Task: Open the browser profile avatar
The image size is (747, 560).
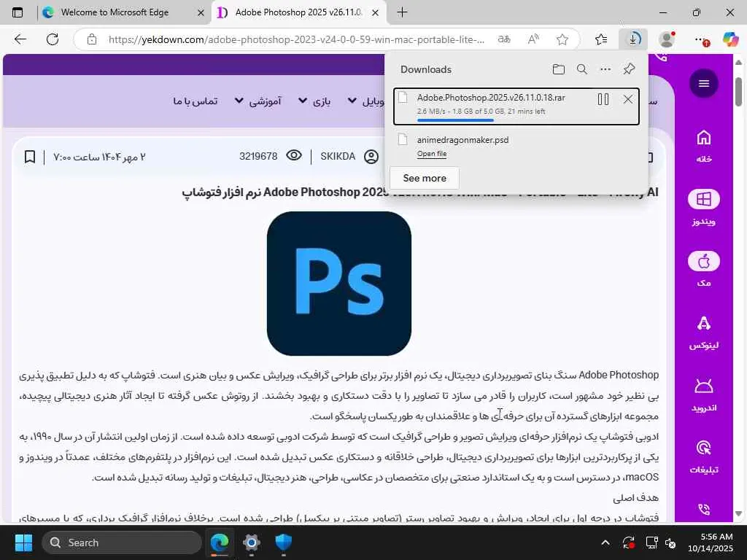Action: coord(667,39)
